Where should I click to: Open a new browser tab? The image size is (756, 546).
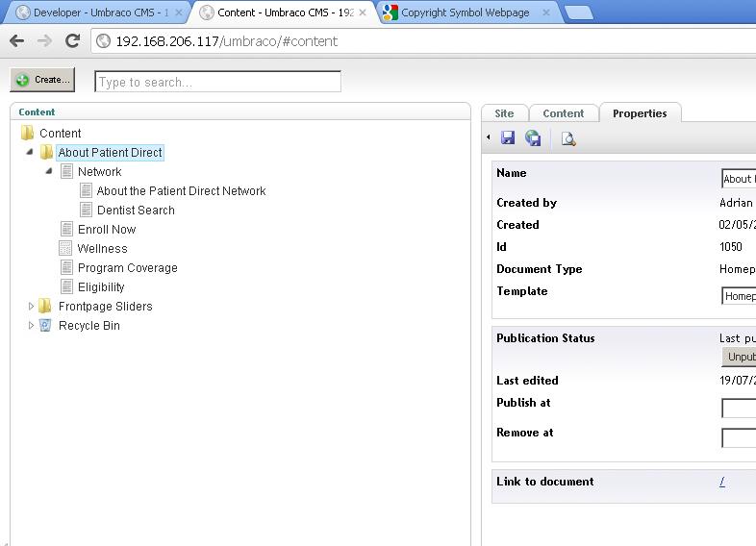579,13
